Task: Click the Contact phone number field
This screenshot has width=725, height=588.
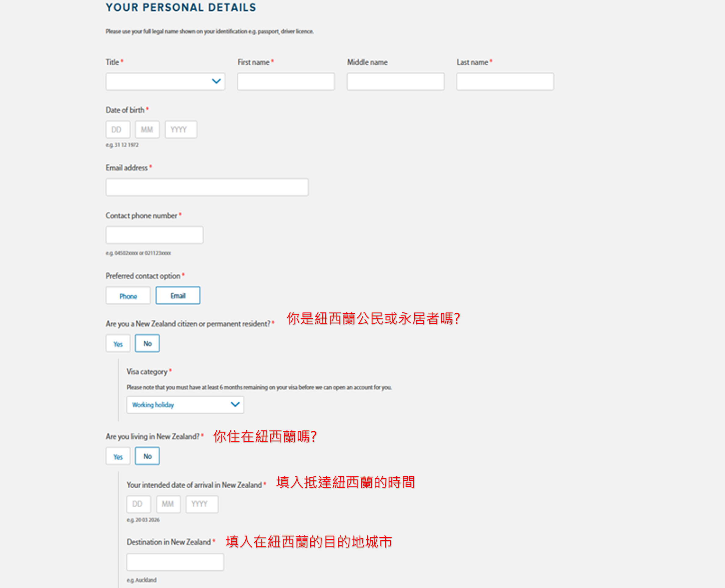Action: tap(155, 235)
